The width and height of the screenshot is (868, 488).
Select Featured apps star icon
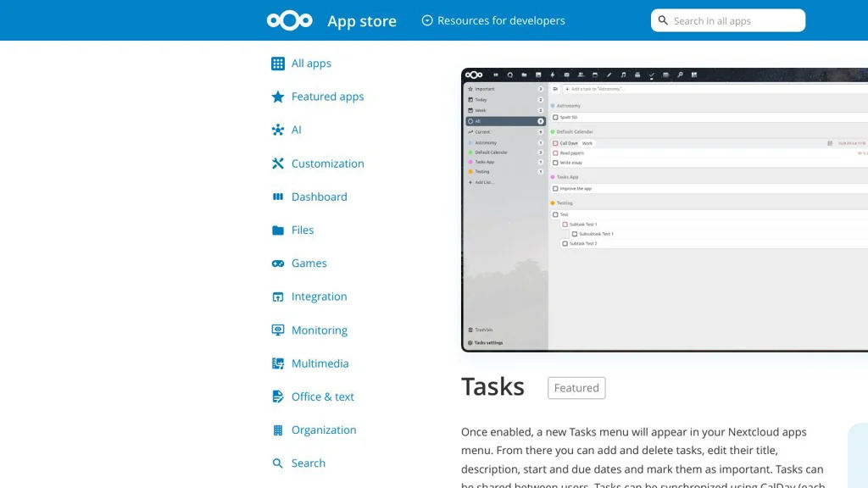(278, 97)
